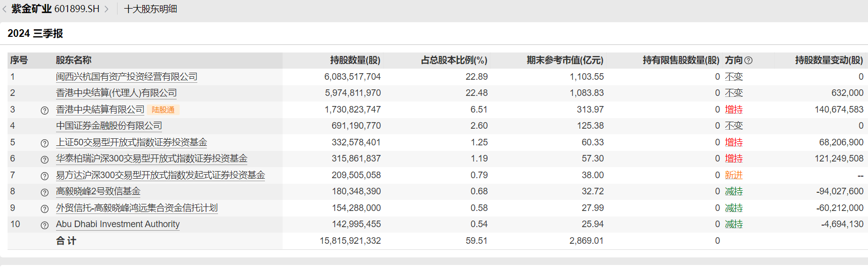This screenshot has width=868, height=268.
Task: Open 闽西兴杭国有资产投资经营有限公司 shareholder link
Action: point(126,77)
